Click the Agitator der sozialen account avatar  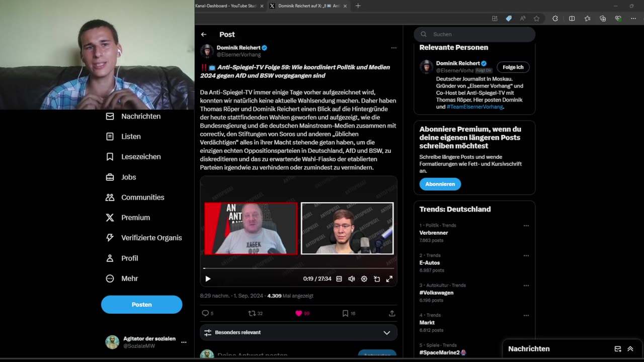coord(112,342)
